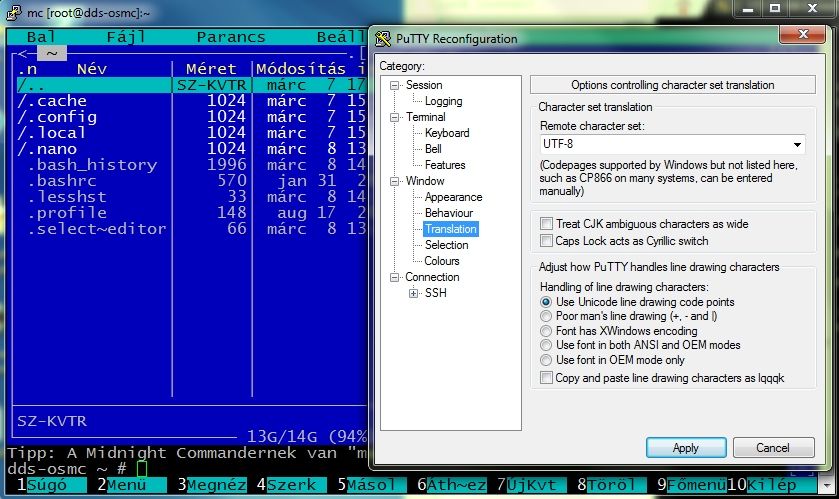The width and height of the screenshot is (839, 499).
Task: Click the PuTTY icon in mc window title
Action: coord(14,12)
